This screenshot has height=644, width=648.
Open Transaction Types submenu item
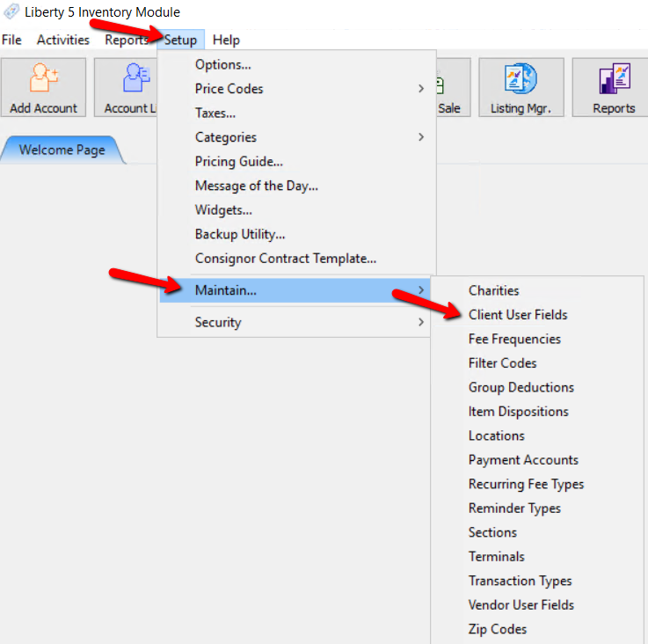tap(537, 581)
